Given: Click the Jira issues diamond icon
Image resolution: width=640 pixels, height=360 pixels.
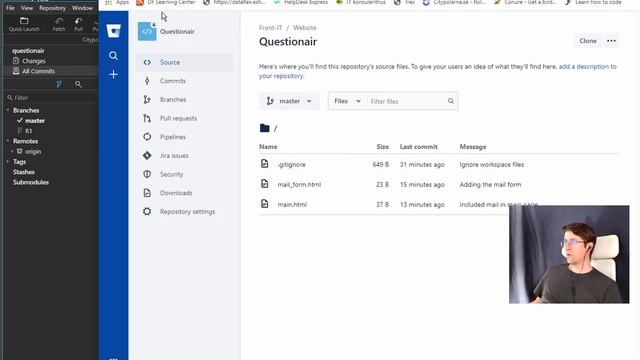Looking at the screenshot, I should pyautogui.click(x=147, y=156).
